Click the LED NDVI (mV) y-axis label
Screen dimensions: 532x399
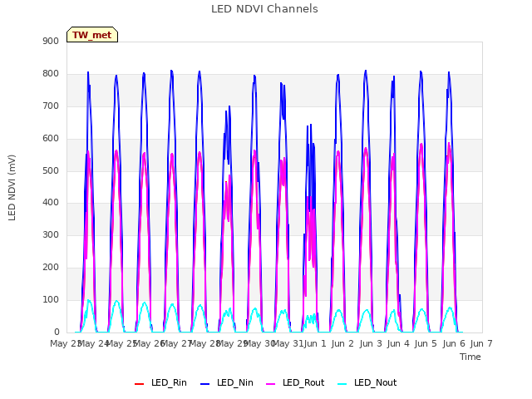click(12, 188)
